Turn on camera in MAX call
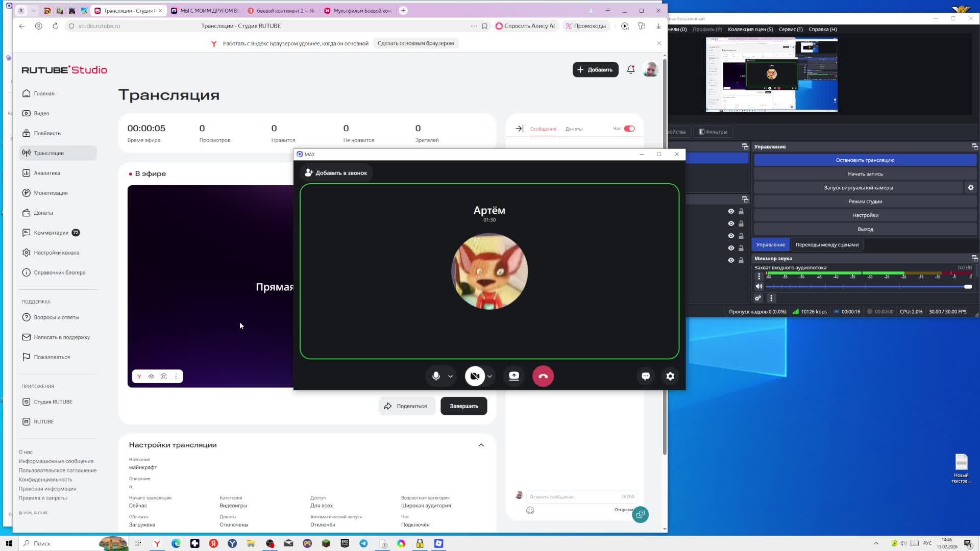Viewport: 980px width, 551px height. coord(475,376)
